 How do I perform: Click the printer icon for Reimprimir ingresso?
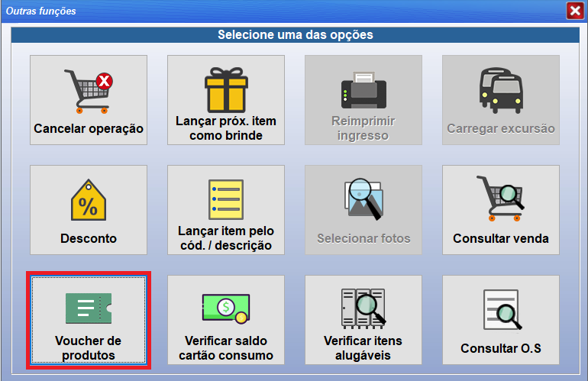click(363, 90)
